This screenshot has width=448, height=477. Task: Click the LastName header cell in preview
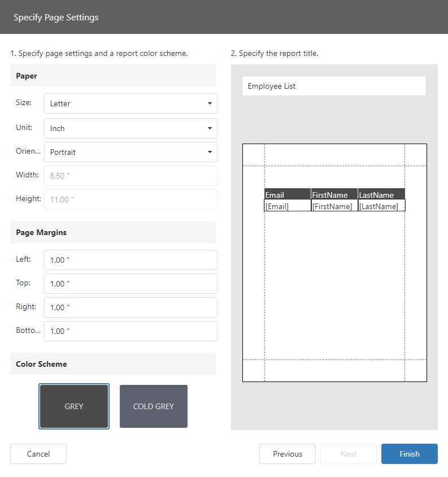(381, 194)
